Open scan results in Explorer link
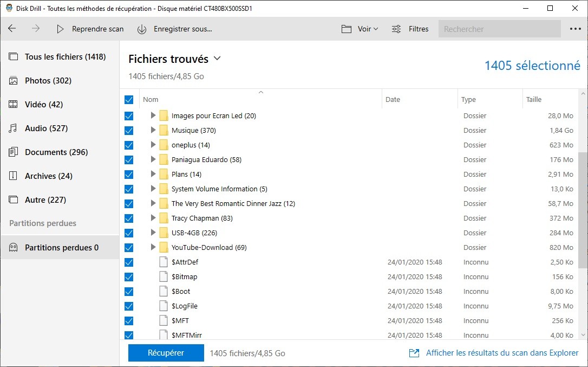 501,353
